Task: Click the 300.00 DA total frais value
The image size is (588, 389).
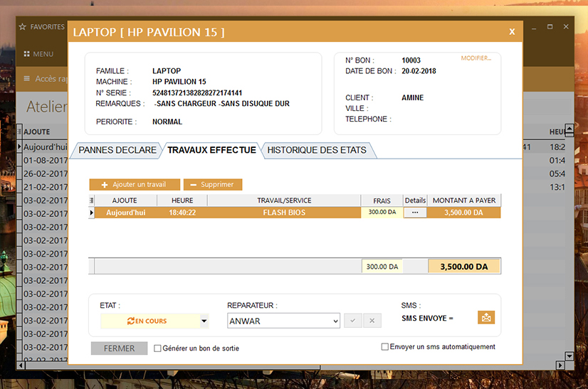Action: pos(382,267)
